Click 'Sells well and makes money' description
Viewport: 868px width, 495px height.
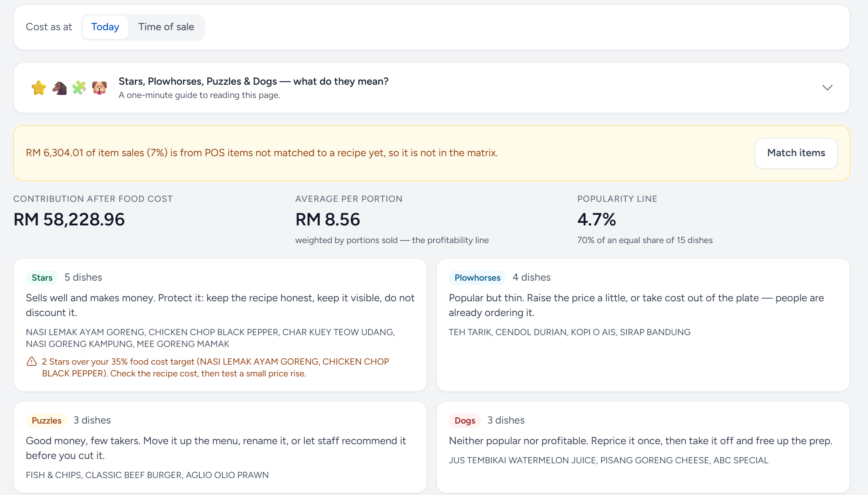(220, 305)
